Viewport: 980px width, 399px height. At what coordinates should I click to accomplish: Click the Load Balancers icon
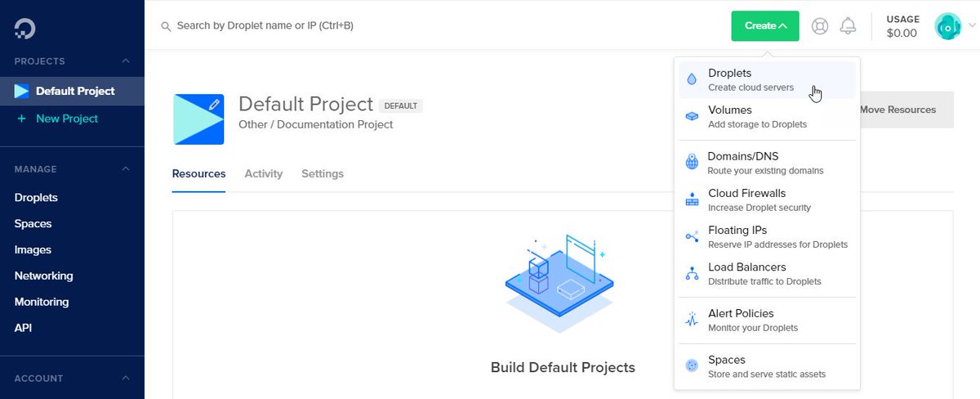[x=692, y=274]
